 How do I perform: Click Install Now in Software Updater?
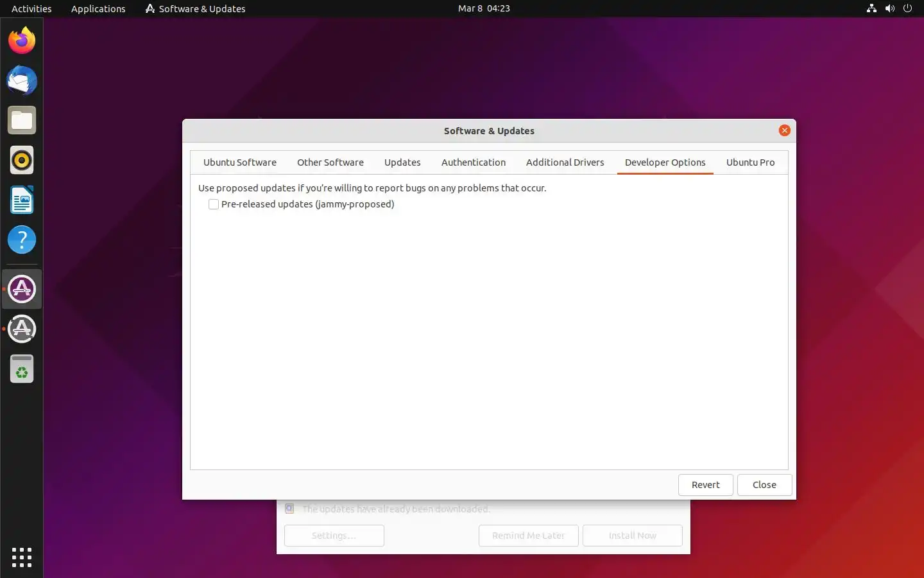[x=633, y=536]
